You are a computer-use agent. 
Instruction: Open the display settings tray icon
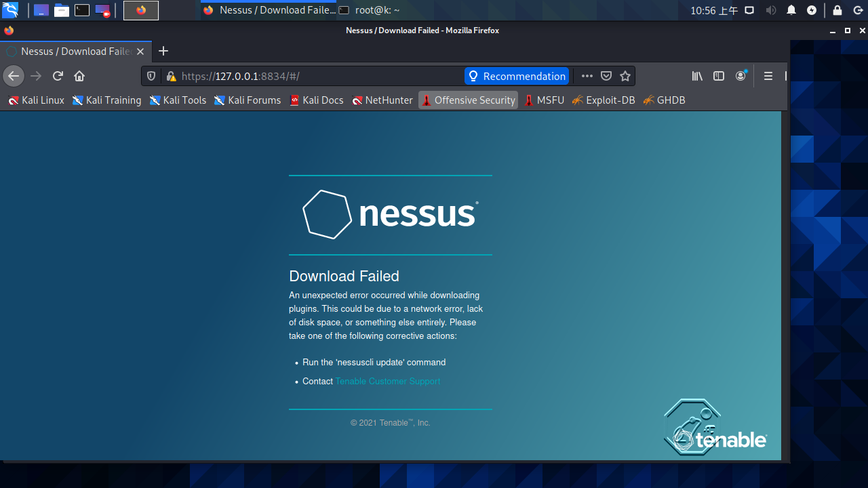[749, 10]
